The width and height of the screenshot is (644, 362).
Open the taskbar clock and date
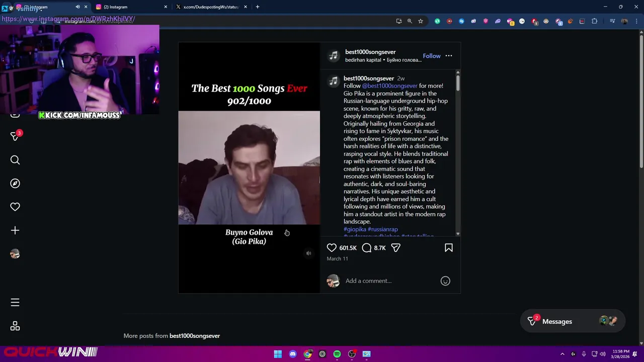pyautogui.click(x=621, y=354)
